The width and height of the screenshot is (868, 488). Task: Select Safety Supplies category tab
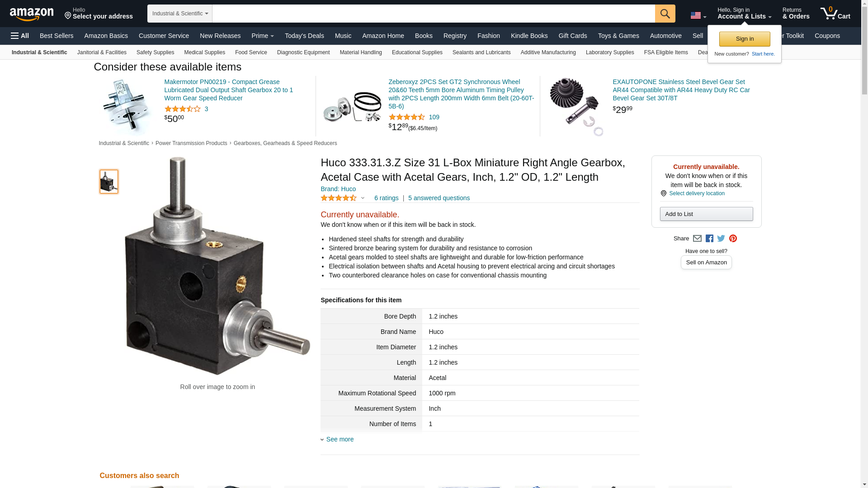click(155, 52)
